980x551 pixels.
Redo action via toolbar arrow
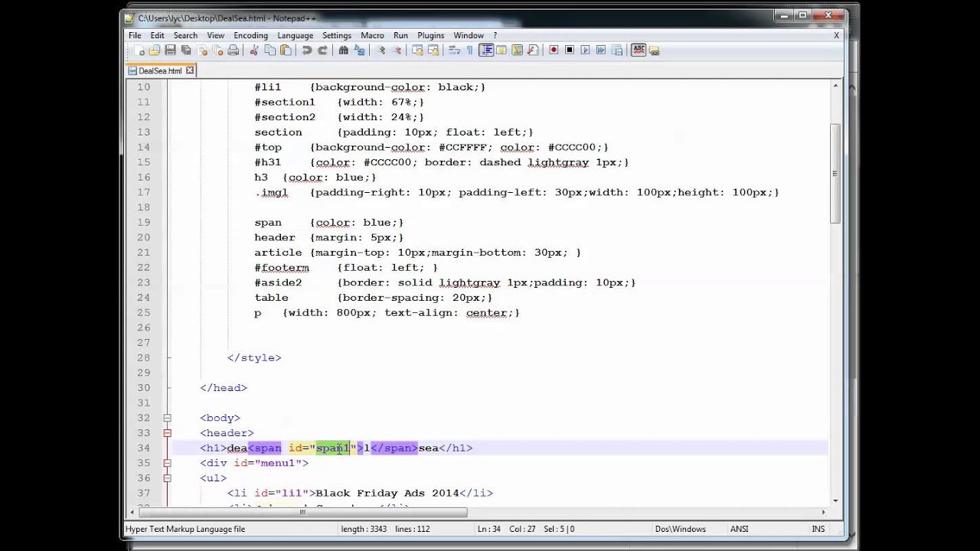click(x=322, y=51)
